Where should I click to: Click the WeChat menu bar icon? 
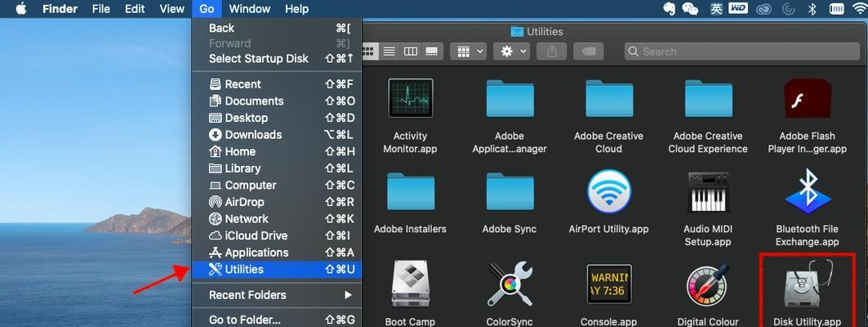click(x=690, y=9)
